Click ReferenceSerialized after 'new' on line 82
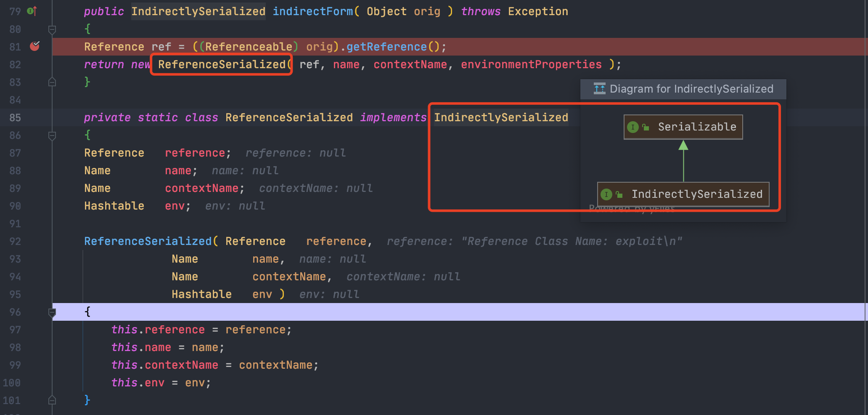 coord(222,64)
